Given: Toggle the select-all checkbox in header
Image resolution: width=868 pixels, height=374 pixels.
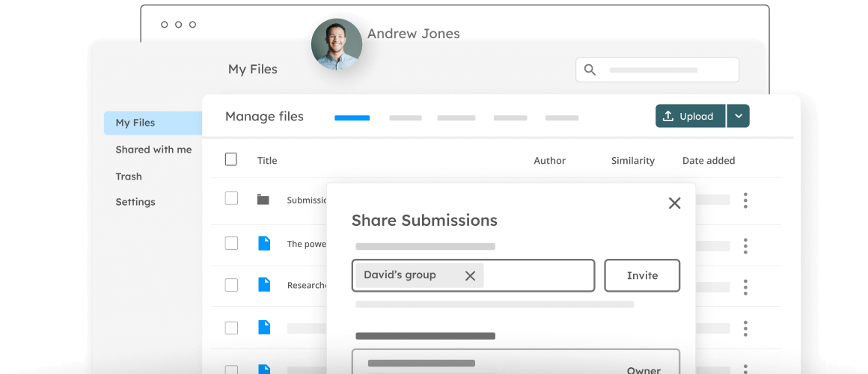Looking at the screenshot, I should (231, 159).
